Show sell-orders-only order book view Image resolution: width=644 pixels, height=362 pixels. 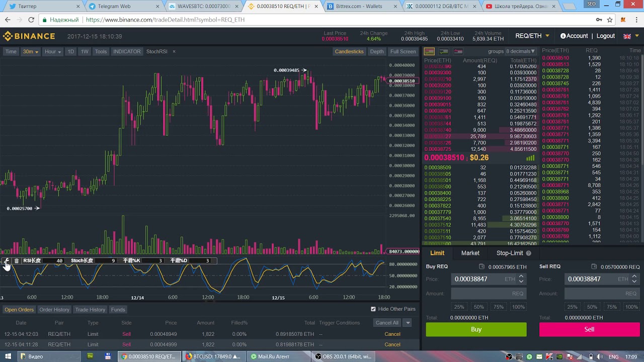tap(458, 51)
